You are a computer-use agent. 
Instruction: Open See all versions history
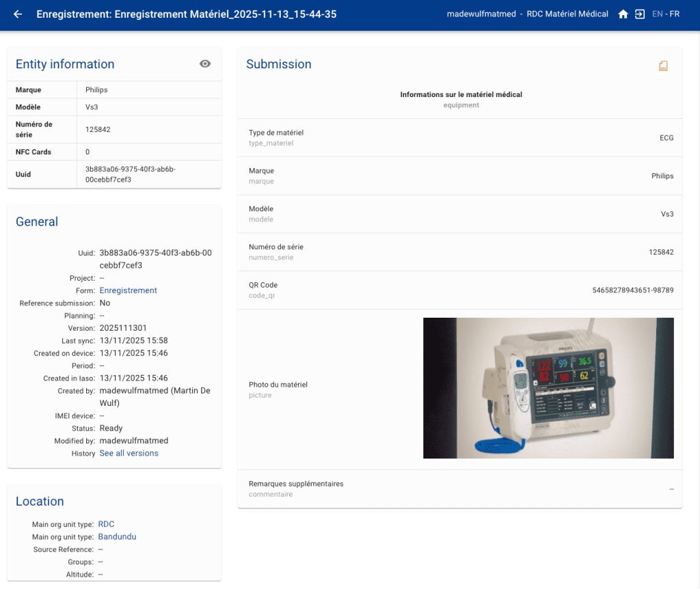coord(129,453)
